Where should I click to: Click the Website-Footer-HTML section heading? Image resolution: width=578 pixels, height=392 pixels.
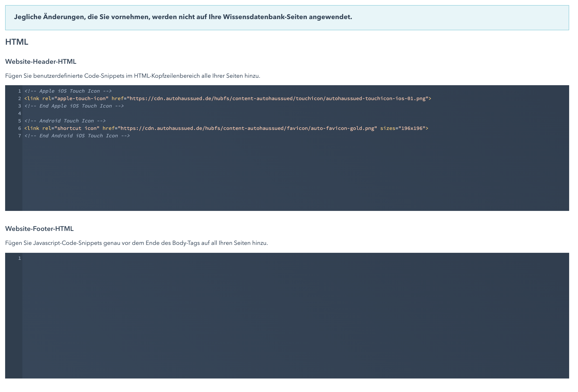pyautogui.click(x=40, y=229)
